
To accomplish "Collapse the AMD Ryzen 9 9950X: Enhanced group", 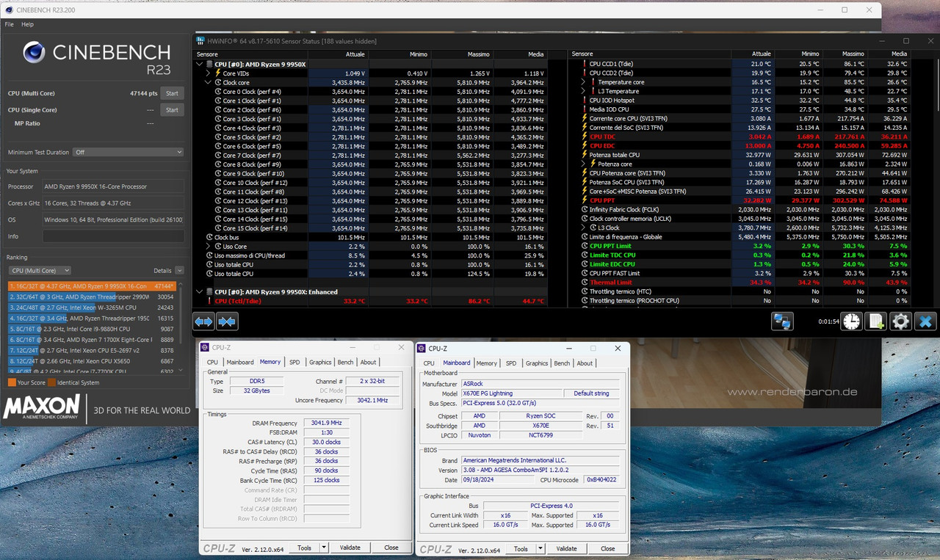I will [200, 291].
